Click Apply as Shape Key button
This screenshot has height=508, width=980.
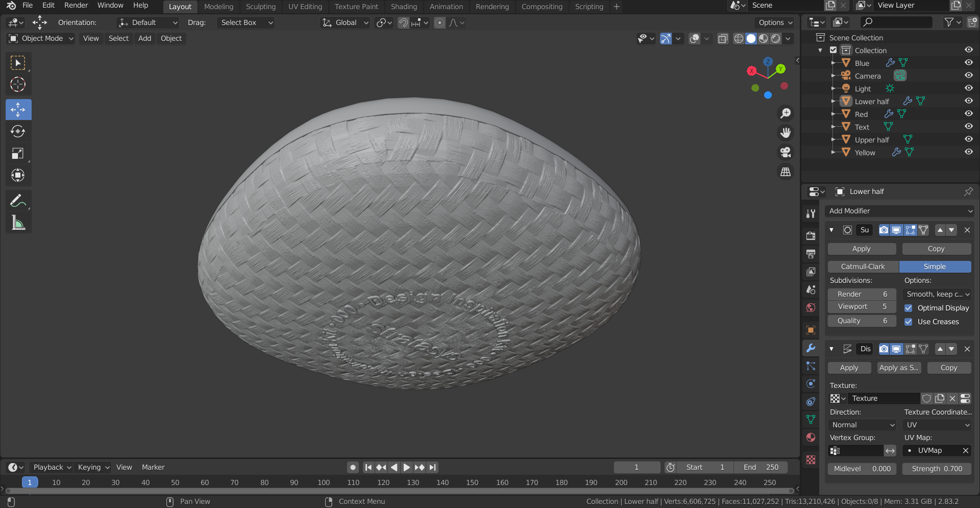pyautogui.click(x=899, y=368)
